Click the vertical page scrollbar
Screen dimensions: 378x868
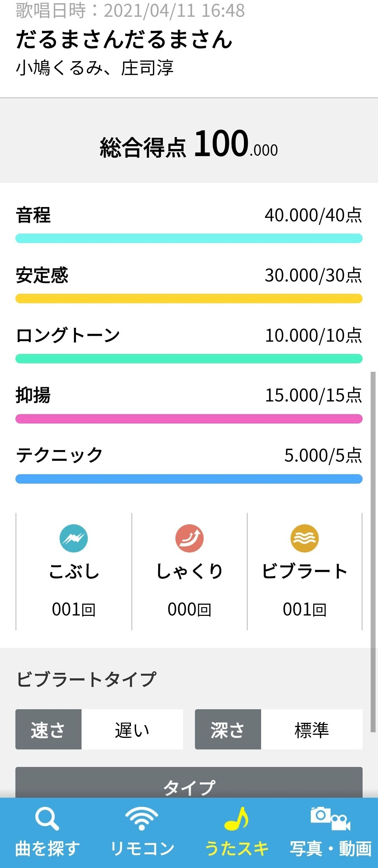point(373,552)
